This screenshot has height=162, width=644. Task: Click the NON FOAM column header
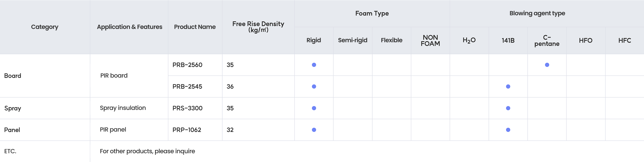pos(430,40)
